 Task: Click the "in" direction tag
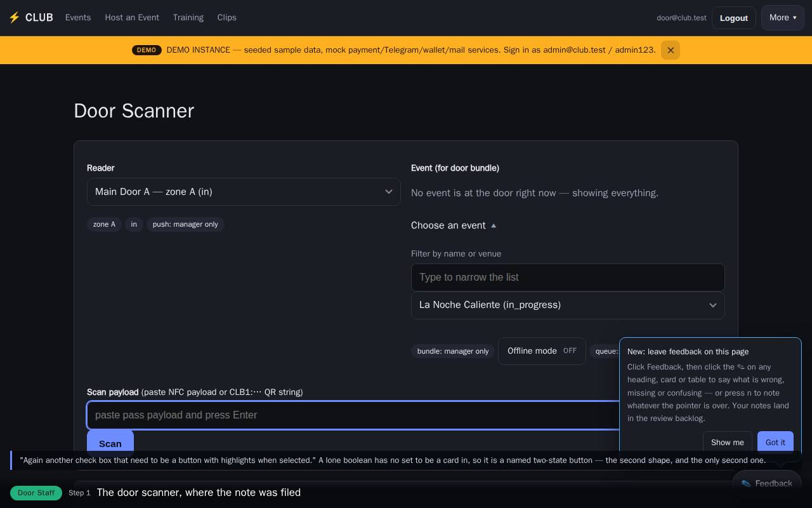(134, 224)
